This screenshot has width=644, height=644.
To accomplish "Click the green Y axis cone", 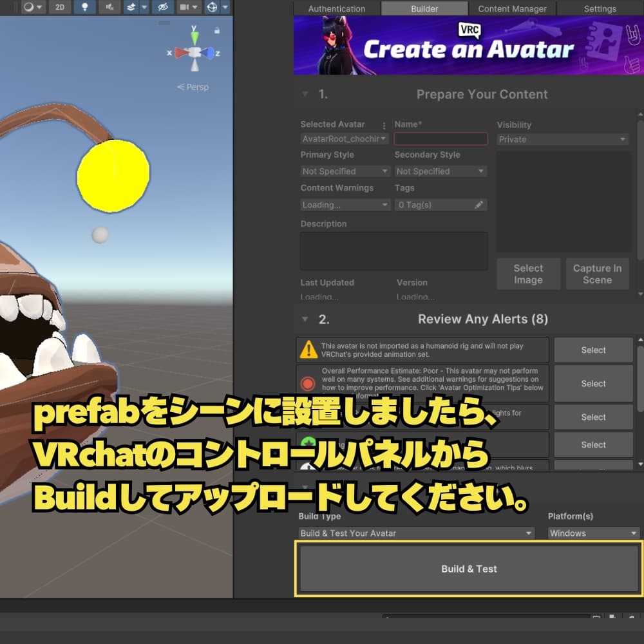I will pyautogui.click(x=194, y=37).
